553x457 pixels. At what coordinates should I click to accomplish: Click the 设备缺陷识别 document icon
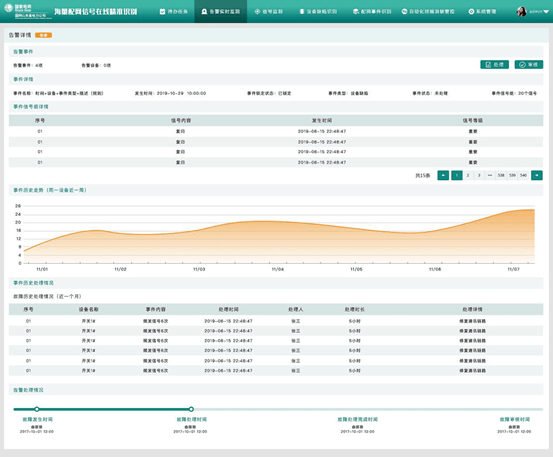click(302, 12)
